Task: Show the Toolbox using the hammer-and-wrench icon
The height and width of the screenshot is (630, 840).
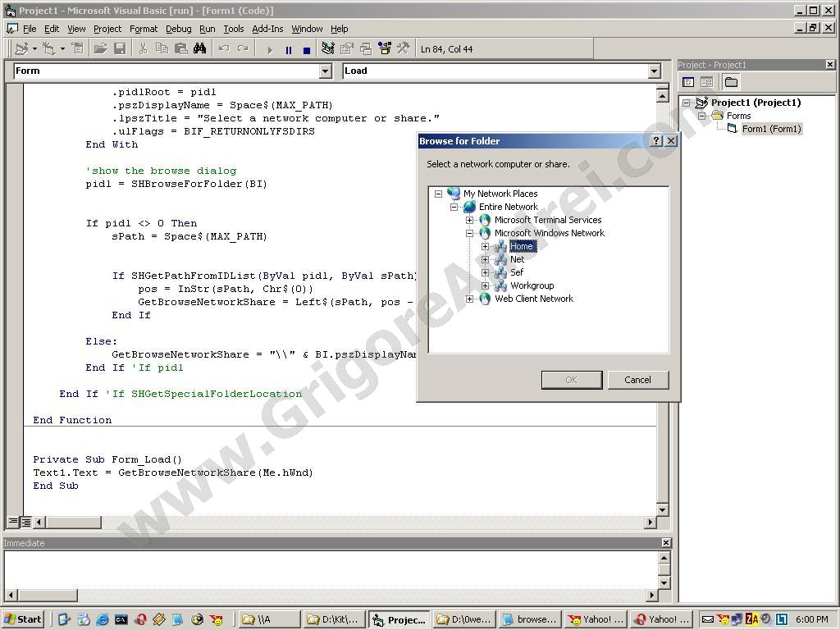Action: coord(404,48)
